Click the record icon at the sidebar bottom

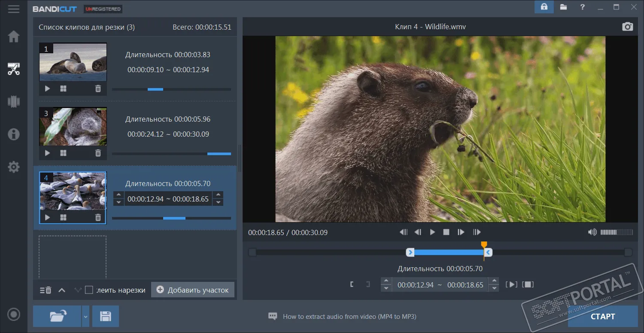(x=14, y=315)
